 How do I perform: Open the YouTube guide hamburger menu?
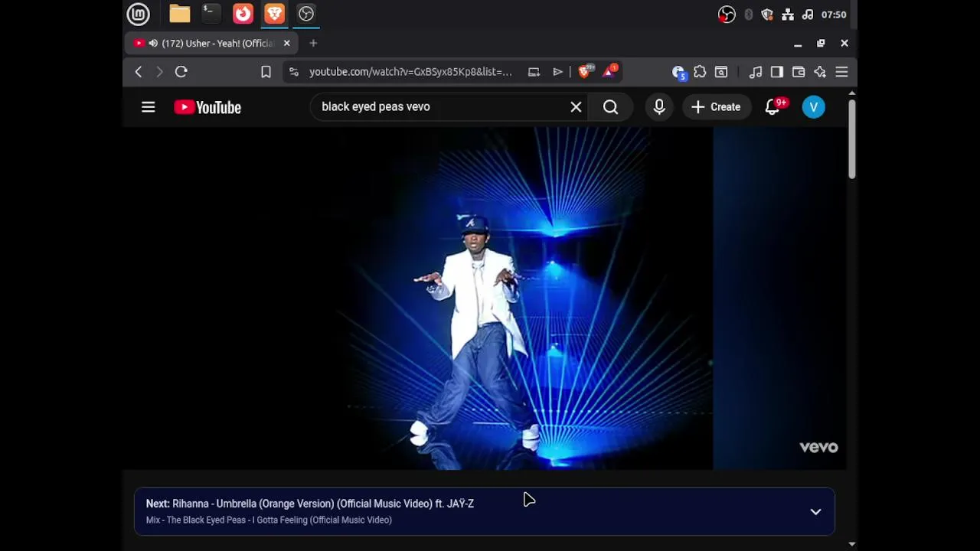click(149, 107)
